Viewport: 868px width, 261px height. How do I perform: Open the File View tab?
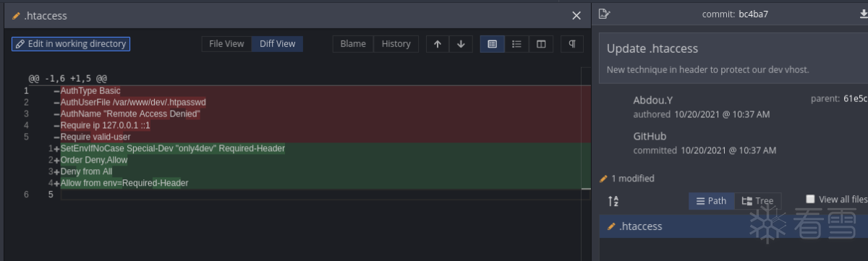click(226, 44)
